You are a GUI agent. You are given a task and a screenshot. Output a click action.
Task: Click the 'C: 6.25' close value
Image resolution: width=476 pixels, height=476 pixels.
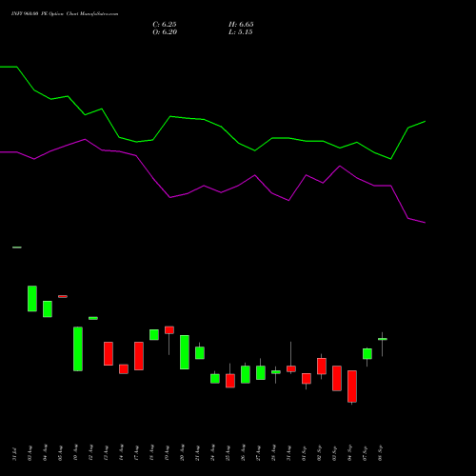click(x=165, y=24)
